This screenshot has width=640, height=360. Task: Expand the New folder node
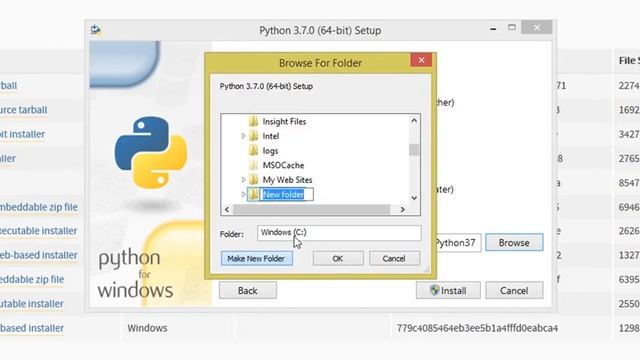(244, 194)
